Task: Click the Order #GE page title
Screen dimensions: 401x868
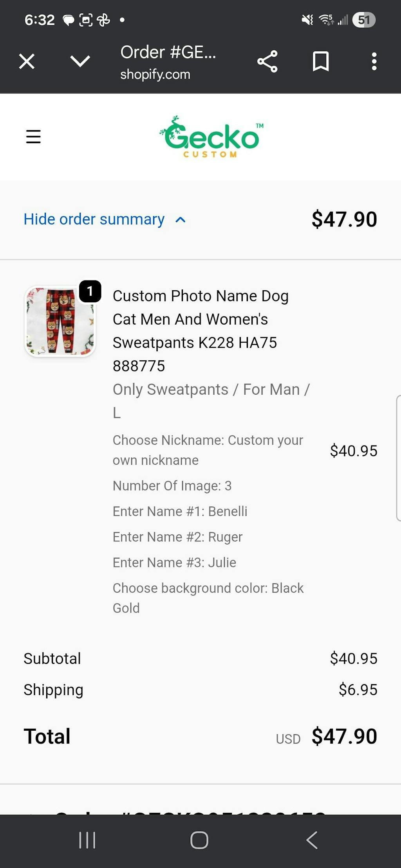Action: click(168, 52)
